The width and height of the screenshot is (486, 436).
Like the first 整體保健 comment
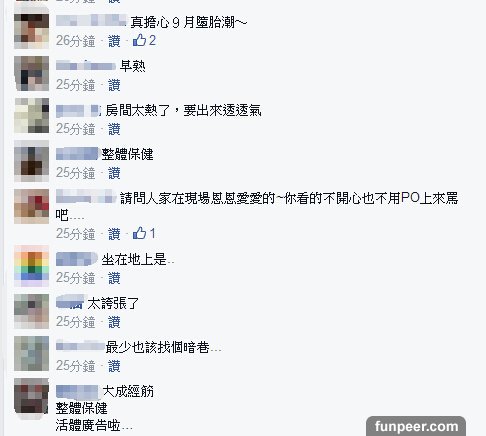(x=114, y=173)
